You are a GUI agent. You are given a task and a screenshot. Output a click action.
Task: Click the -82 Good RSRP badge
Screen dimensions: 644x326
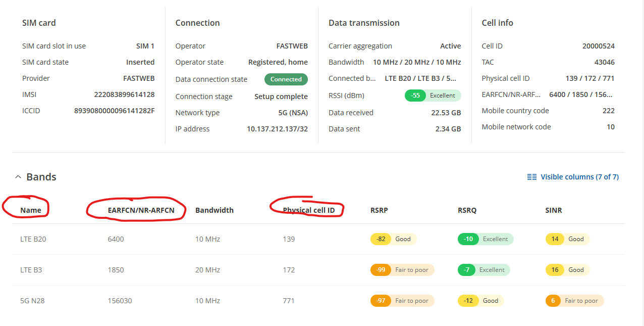point(393,239)
